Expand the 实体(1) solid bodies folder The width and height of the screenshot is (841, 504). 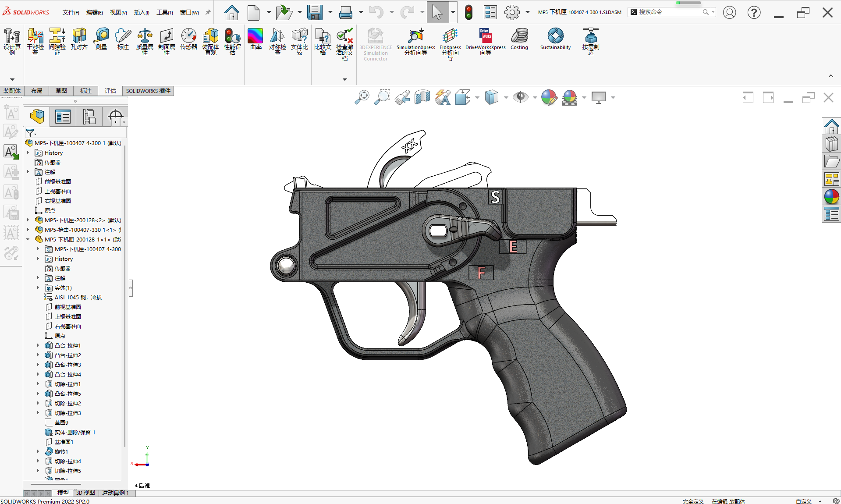click(38, 287)
